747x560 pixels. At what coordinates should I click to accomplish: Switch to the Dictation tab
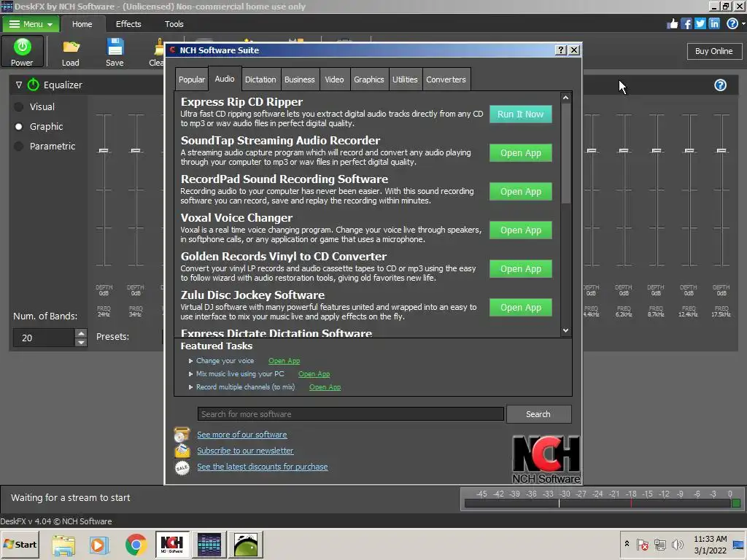[260, 79]
